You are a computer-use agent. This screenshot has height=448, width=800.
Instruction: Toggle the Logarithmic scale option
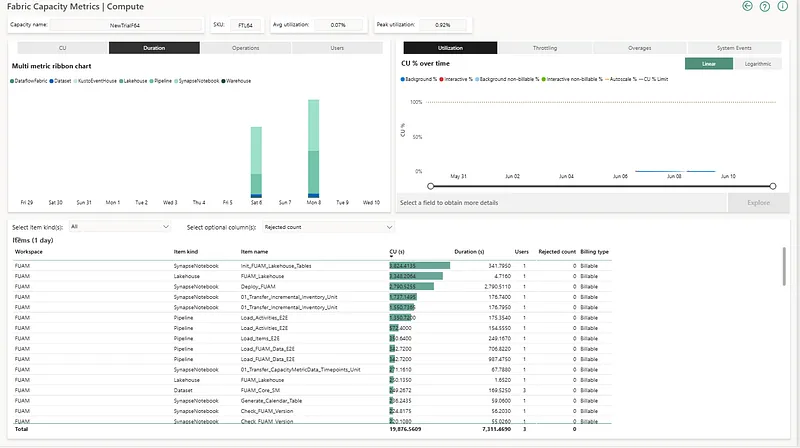pyautogui.click(x=758, y=64)
